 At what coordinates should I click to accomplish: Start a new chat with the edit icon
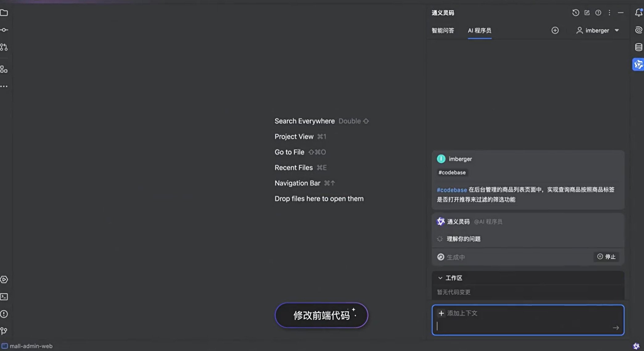coord(587,13)
